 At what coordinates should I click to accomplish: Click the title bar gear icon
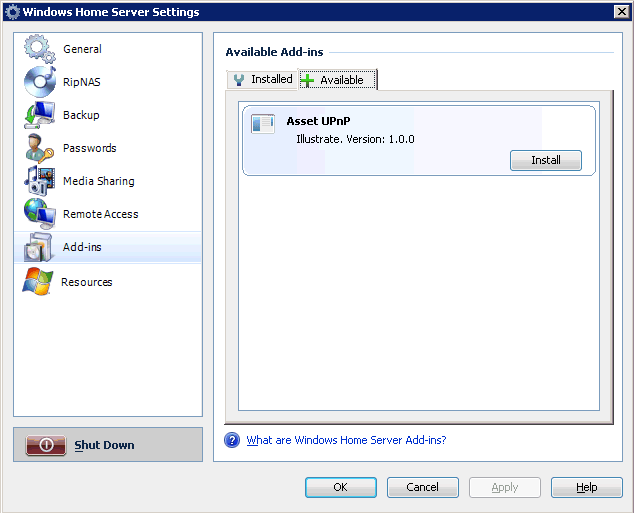[x=12, y=12]
